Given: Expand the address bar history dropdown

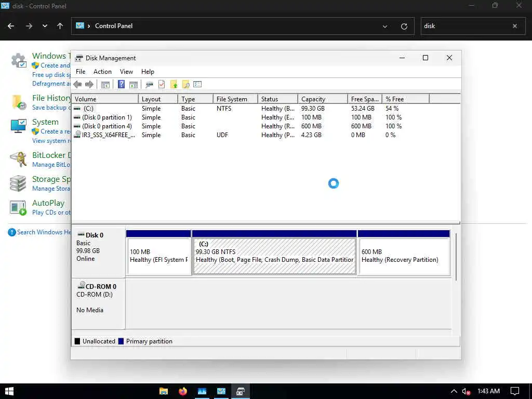Looking at the screenshot, I should pyautogui.click(x=385, y=26).
